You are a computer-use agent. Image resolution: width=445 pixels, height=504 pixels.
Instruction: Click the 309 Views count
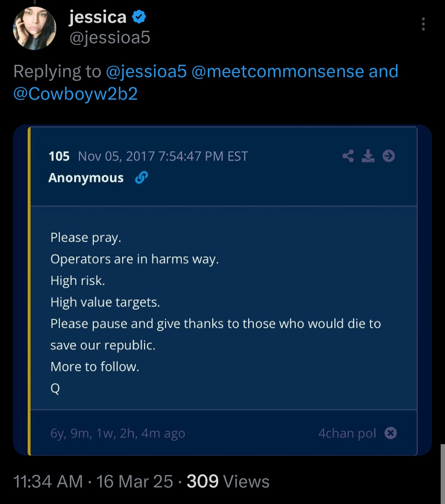[x=228, y=481]
